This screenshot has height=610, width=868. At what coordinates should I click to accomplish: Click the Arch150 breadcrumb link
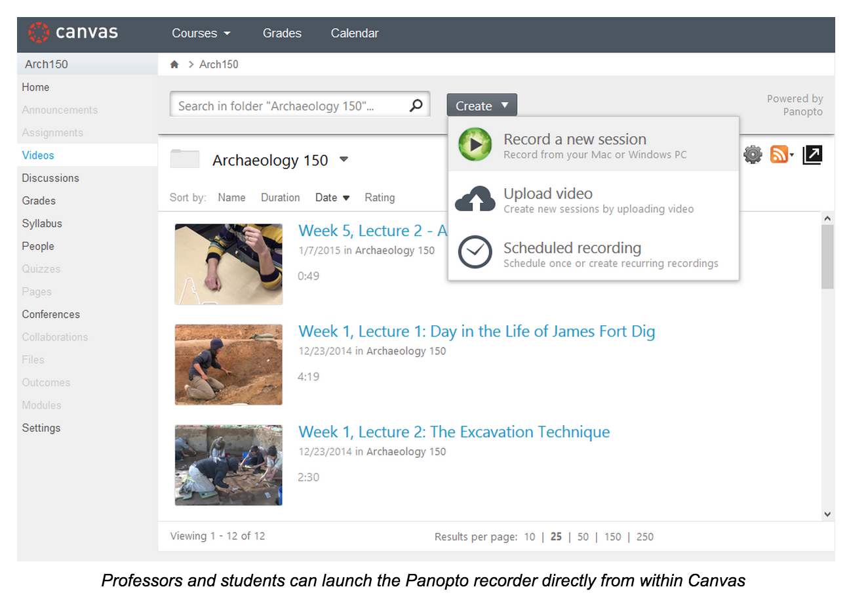(x=219, y=64)
